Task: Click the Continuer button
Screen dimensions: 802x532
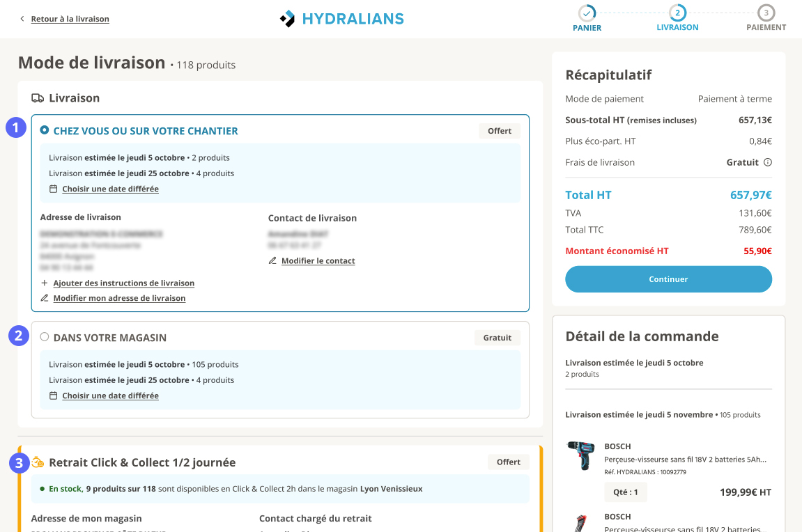Action: click(668, 279)
